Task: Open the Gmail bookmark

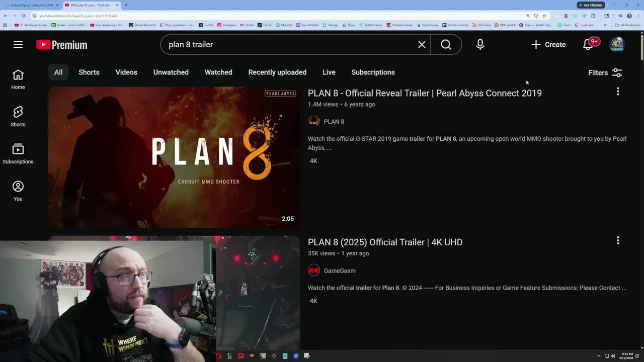Action: click(x=247, y=25)
